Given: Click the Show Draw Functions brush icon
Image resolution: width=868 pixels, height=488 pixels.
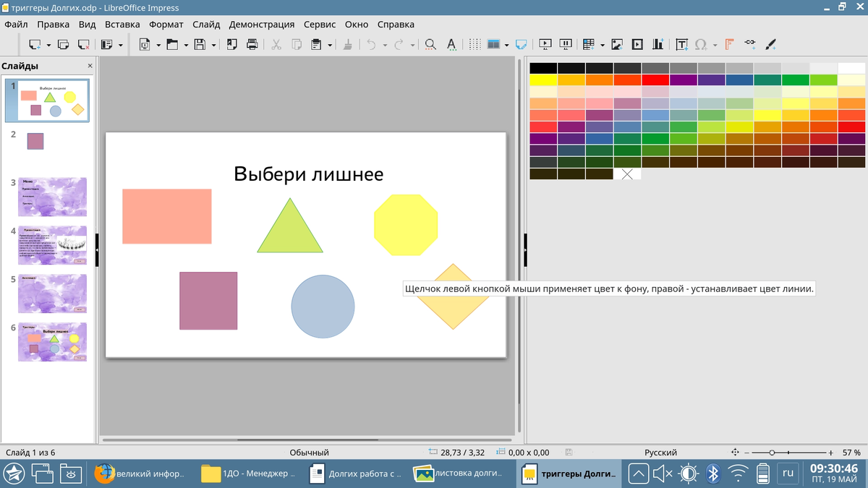Looking at the screenshot, I should pyautogui.click(x=771, y=44).
